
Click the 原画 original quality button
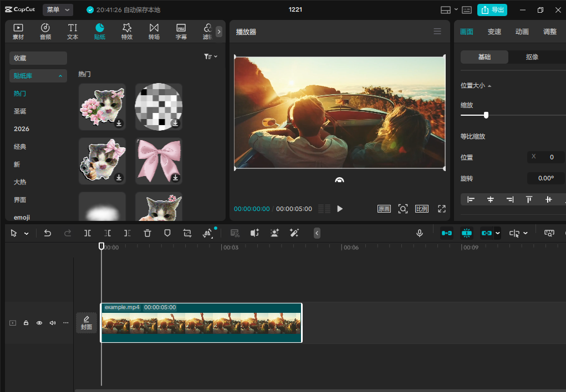[x=384, y=209]
